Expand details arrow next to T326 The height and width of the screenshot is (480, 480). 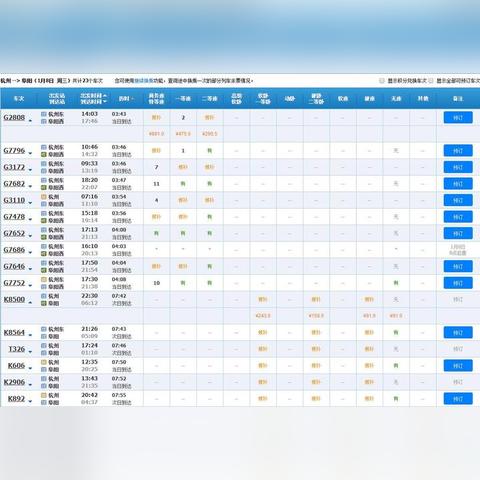tap(30, 352)
